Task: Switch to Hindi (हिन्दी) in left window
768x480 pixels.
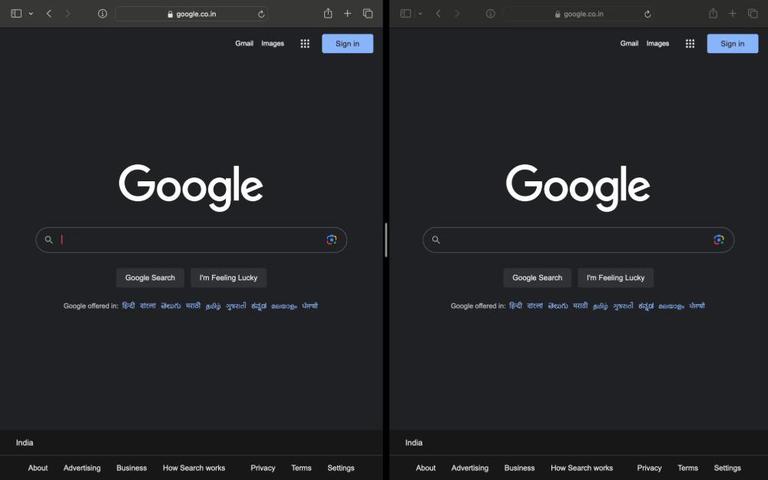Action: point(128,306)
